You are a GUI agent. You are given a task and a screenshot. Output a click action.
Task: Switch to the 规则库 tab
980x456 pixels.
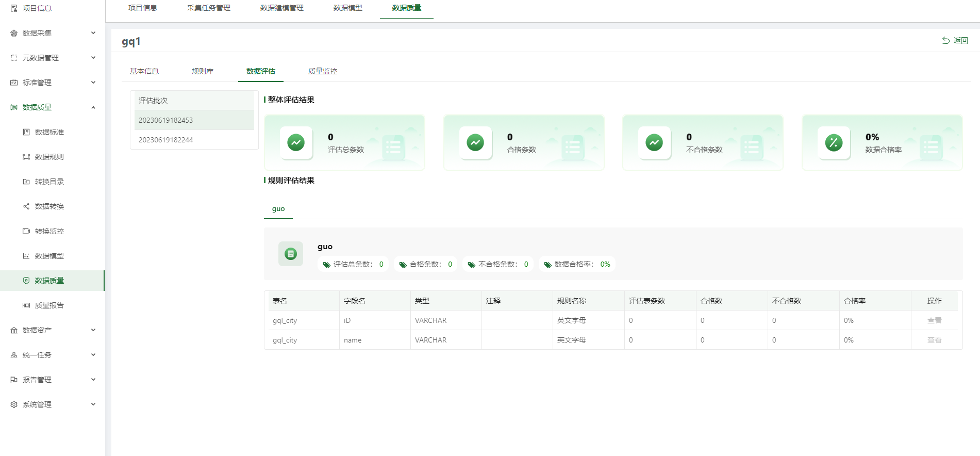click(203, 71)
